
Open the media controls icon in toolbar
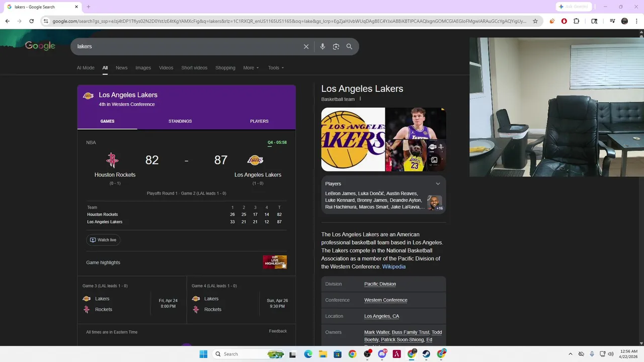tap(612, 21)
